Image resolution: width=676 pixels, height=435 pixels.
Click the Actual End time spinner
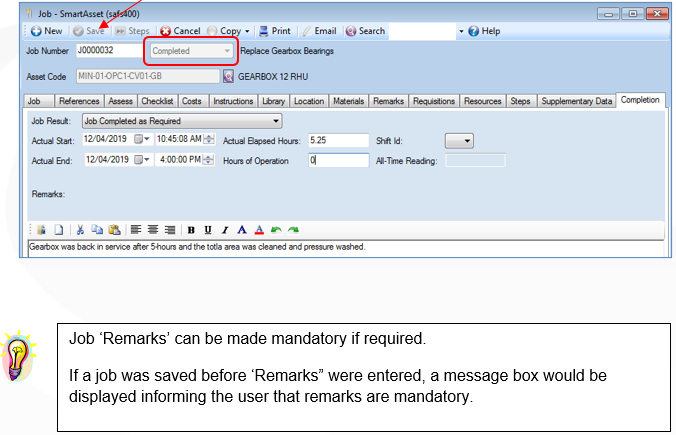209,160
